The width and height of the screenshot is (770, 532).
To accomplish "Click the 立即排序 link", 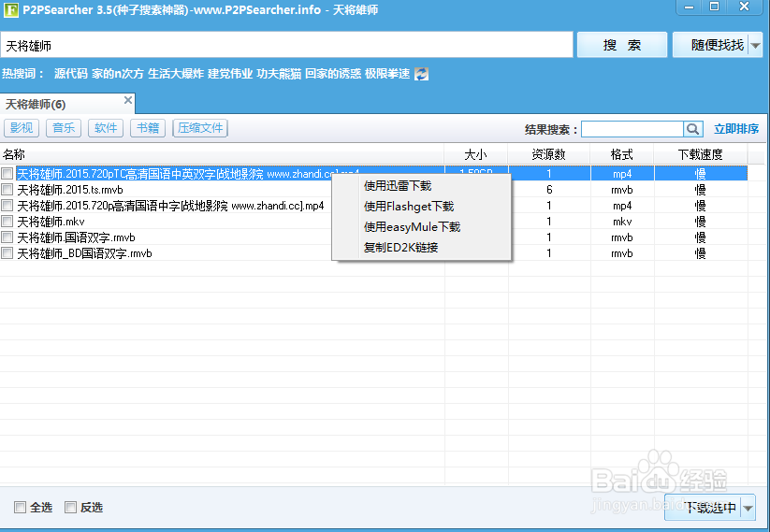I will point(736,129).
